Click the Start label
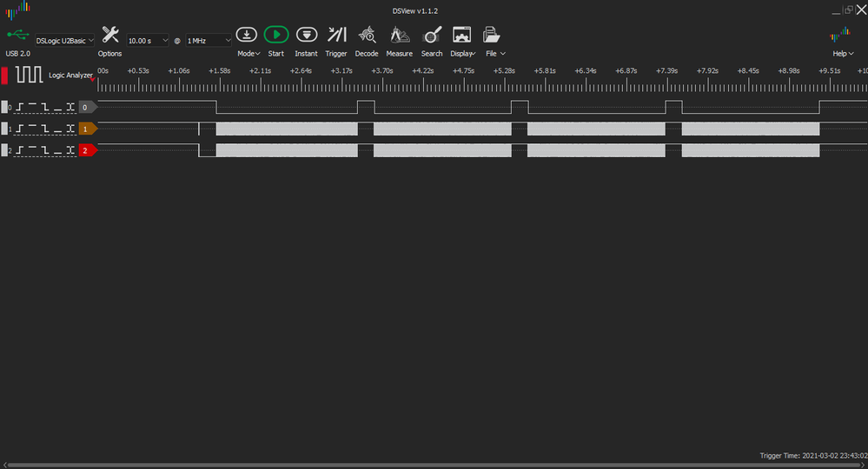This screenshot has width=868, height=469. (x=275, y=54)
